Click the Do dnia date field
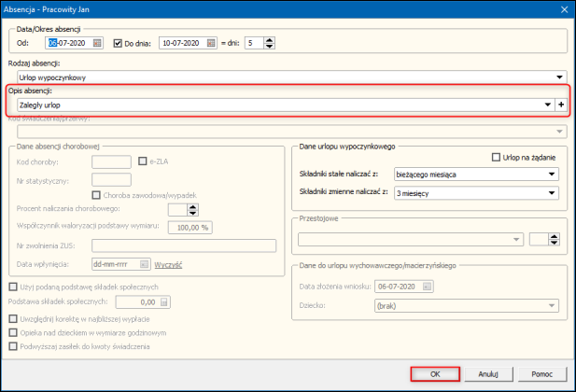 pyautogui.click(x=181, y=42)
